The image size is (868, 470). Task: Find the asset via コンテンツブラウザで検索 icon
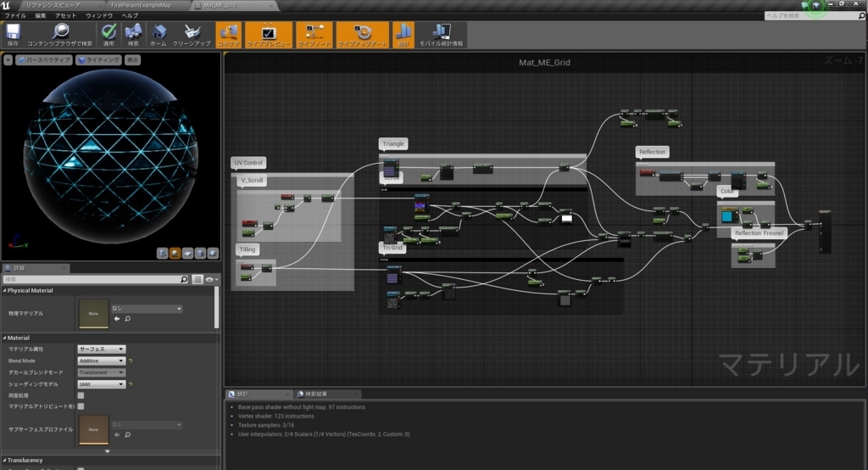60,35
